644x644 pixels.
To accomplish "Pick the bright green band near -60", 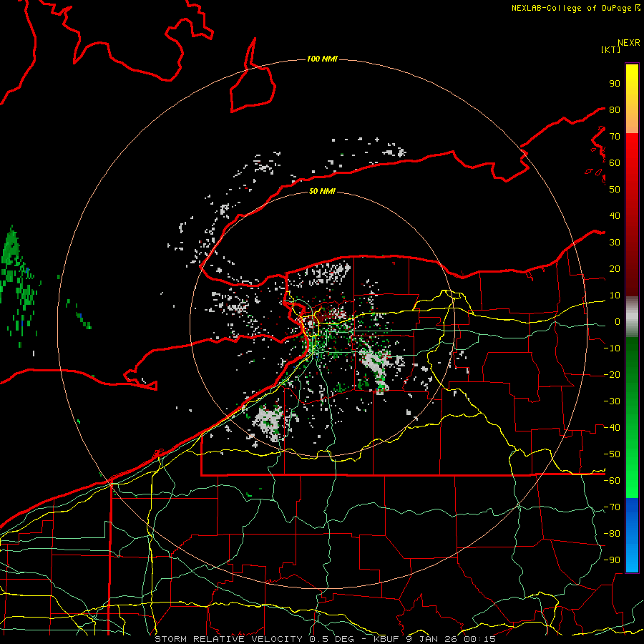I will pyautogui.click(x=632, y=484).
